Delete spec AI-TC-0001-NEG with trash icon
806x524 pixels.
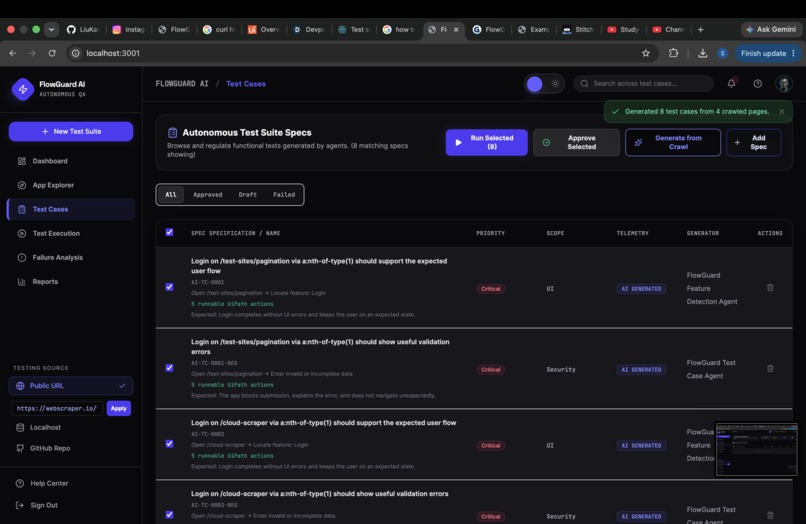770,369
